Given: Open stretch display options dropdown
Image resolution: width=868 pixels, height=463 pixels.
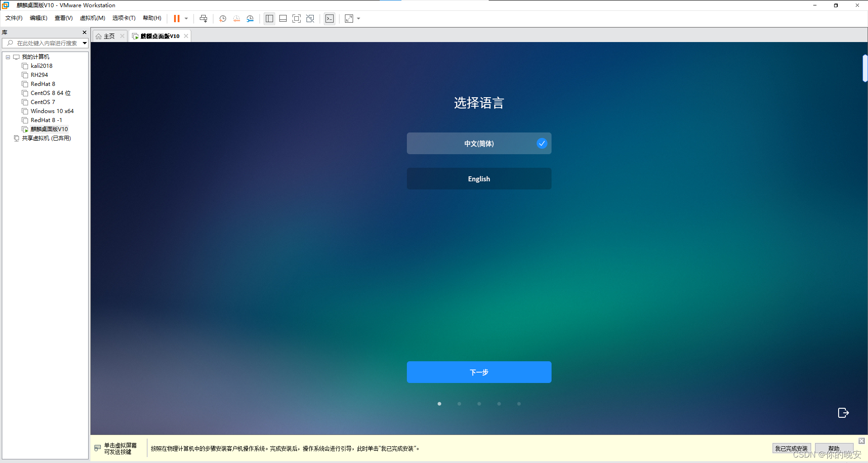Looking at the screenshot, I should 359,19.
